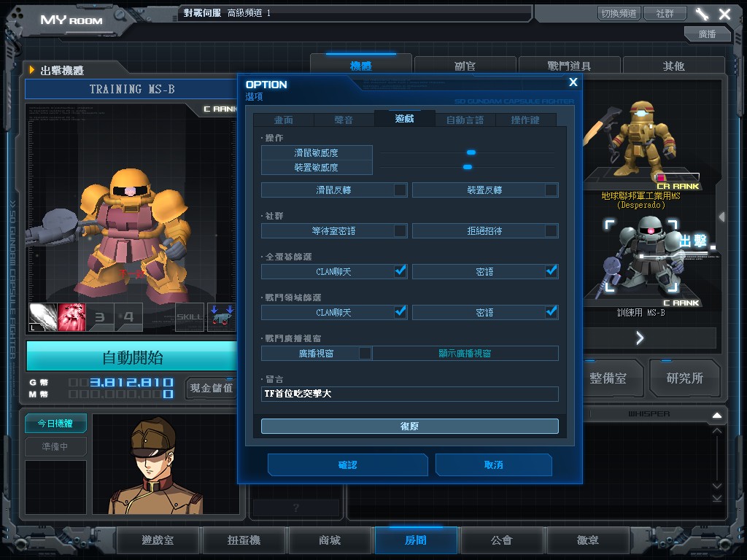Image resolution: width=747 pixels, height=560 pixels.
Task: Open the 操作鍵 options tab
Action: pyautogui.click(x=525, y=120)
